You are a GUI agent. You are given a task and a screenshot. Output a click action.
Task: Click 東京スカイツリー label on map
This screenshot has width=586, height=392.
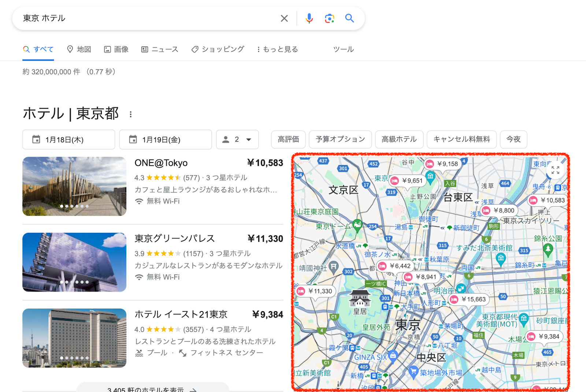point(531,221)
